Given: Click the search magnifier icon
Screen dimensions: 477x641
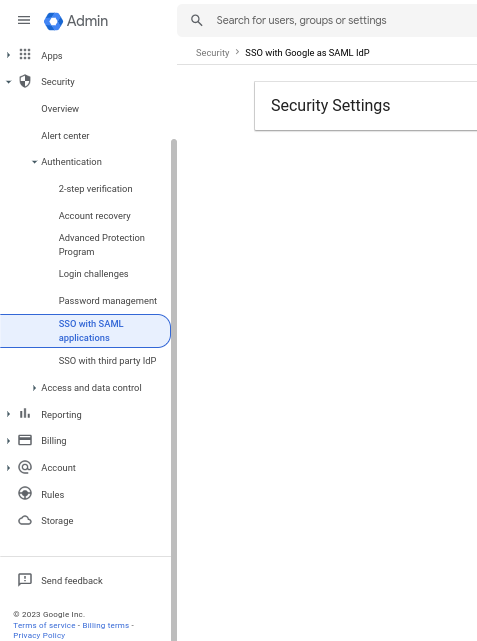Looking at the screenshot, I should [x=197, y=20].
